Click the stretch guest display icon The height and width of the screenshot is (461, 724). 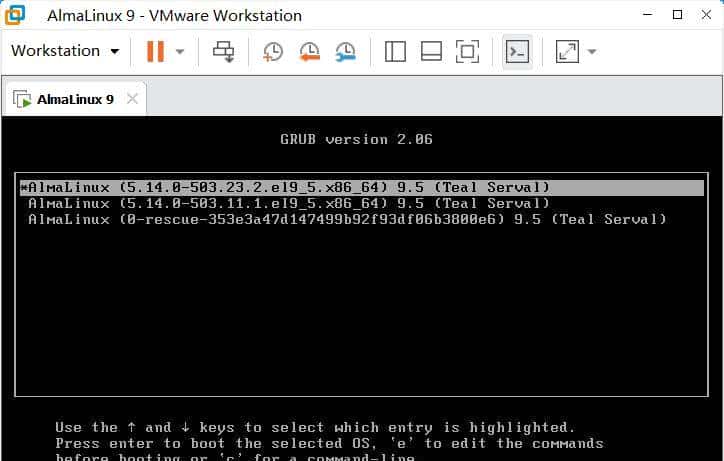(567, 51)
